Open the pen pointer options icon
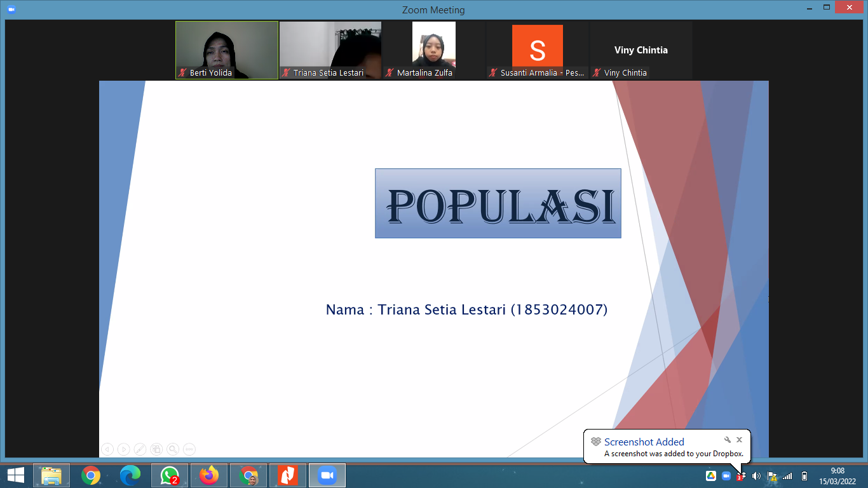 click(140, 449)
